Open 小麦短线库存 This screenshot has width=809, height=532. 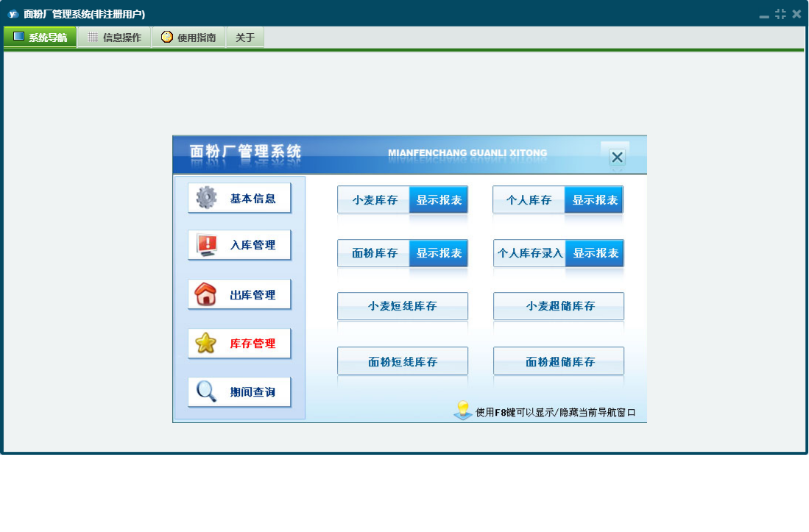click(x=403, y=306)
